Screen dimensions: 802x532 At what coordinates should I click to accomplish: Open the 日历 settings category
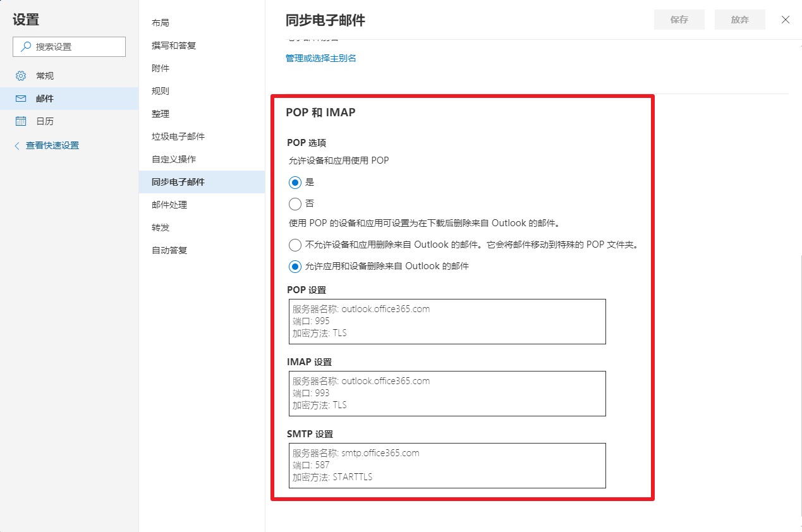pos(69,121)
